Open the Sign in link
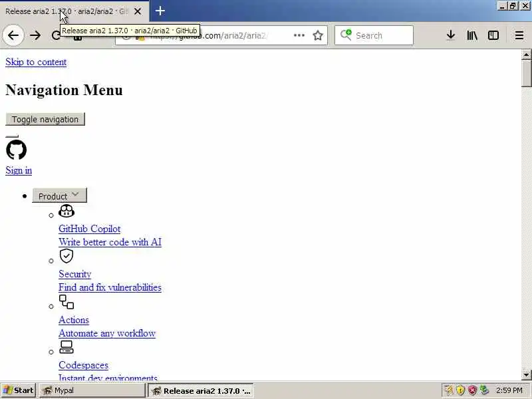This screenshot has height=399, width=532. click(19, 170)
